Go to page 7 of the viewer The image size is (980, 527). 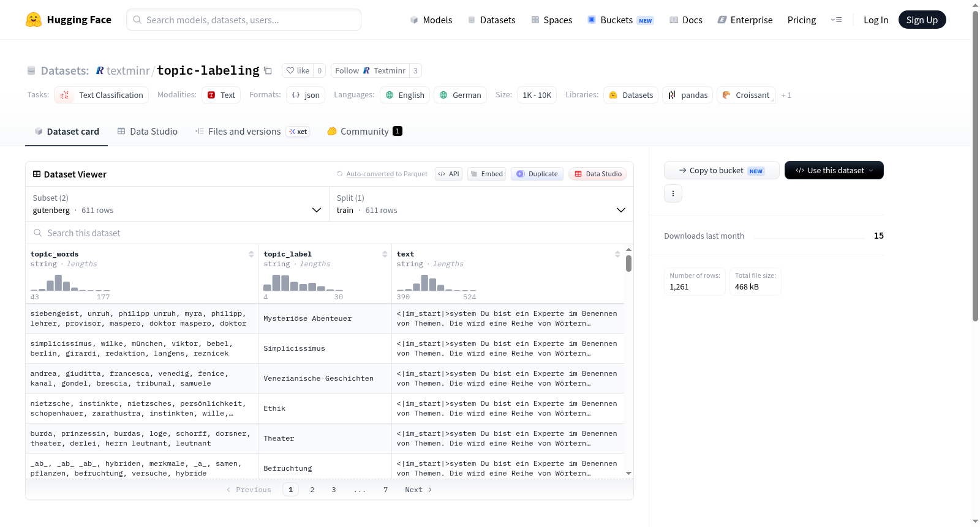pos(386,490)
